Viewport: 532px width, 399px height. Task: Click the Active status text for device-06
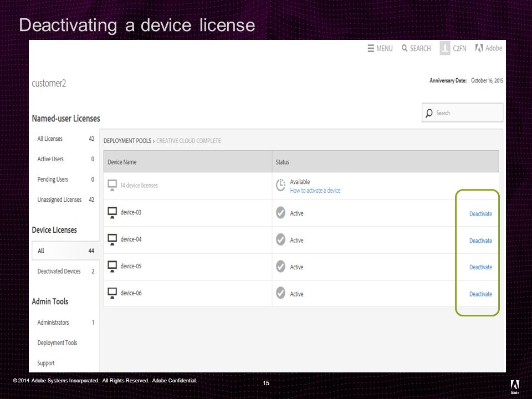296,294
